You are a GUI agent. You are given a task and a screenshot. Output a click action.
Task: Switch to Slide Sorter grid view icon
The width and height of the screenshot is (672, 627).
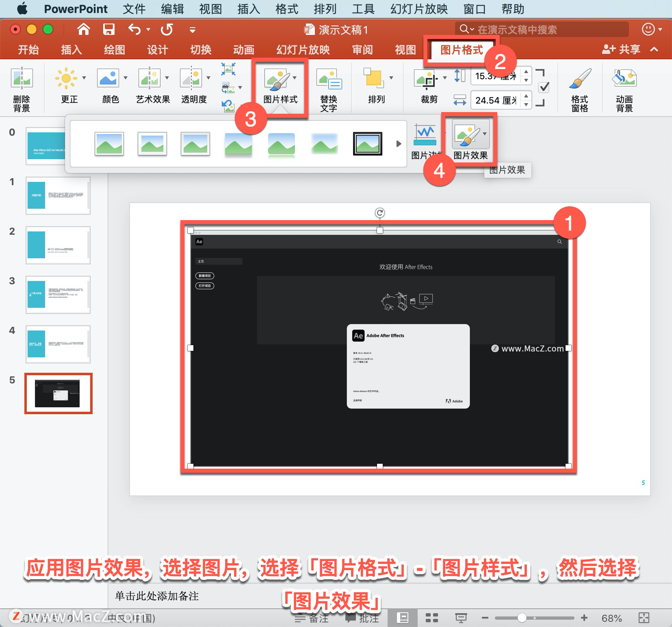click(x=432, y=618)
